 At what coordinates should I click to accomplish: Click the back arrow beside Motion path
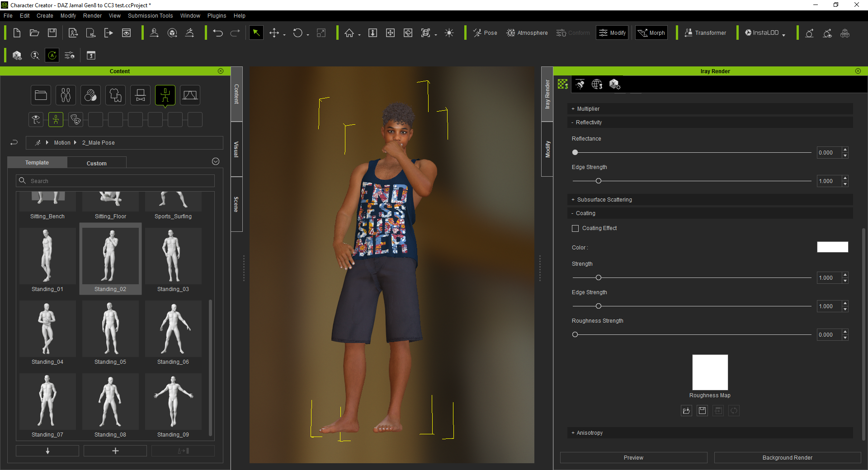(14, 142)
